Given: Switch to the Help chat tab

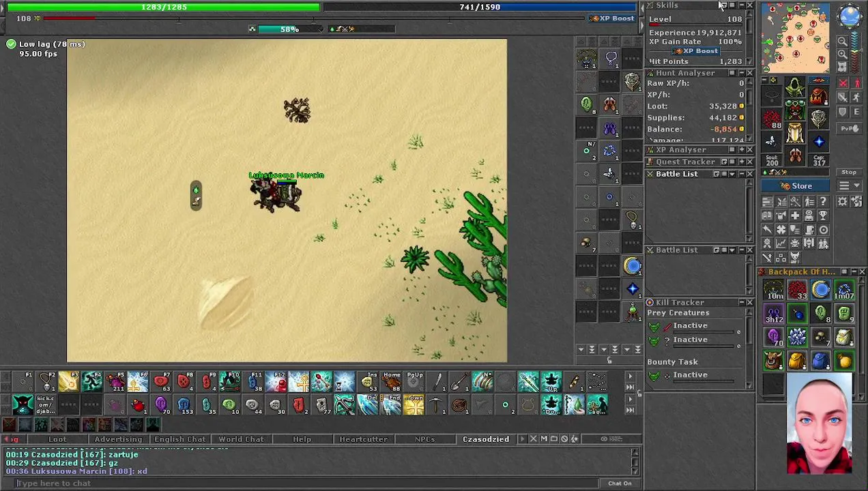Looking at the screenshot, I should (302, 439).
